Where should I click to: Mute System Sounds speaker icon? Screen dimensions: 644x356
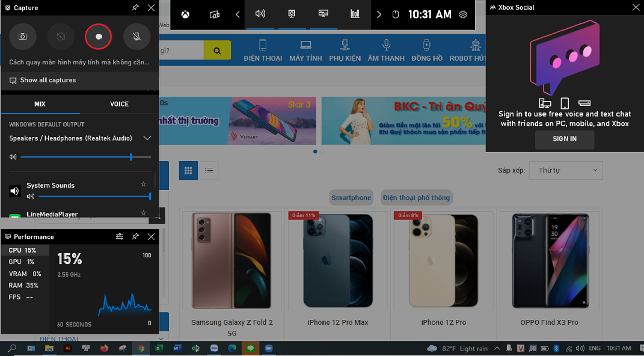[x=31, y=197]
